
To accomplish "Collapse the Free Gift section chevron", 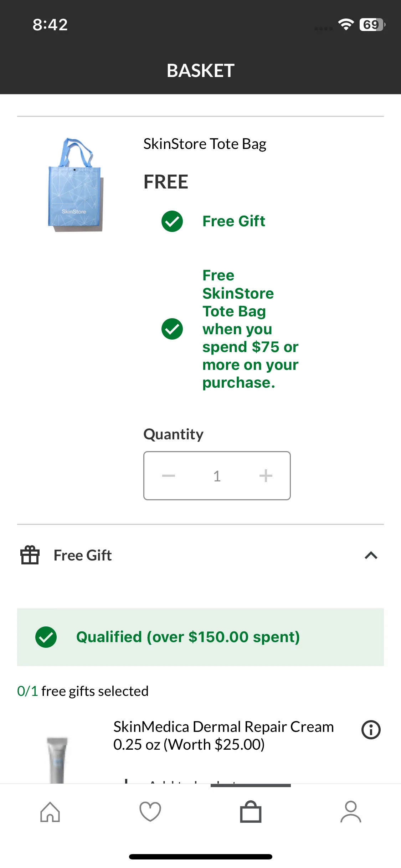I will point(371,556).
